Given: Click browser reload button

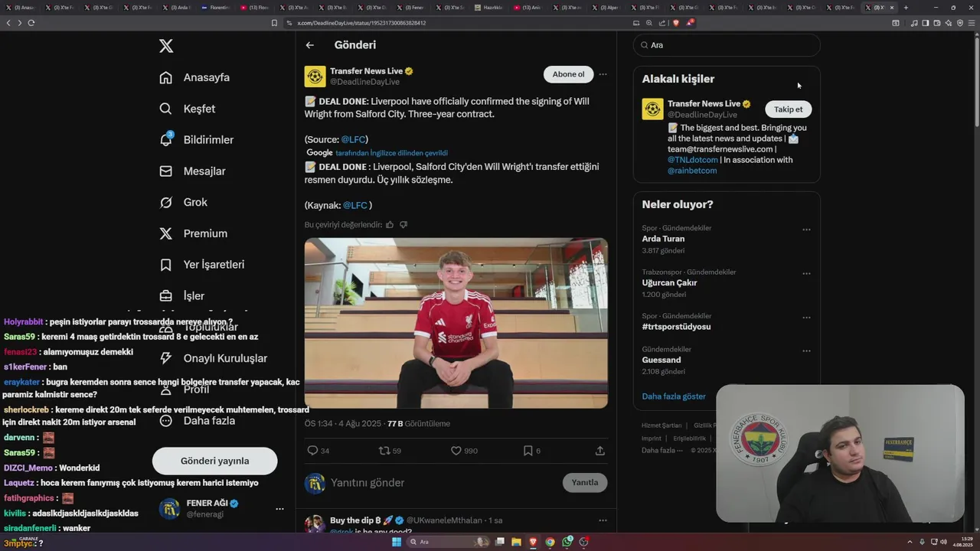Looking at the screenshot, I should [31, 23].
